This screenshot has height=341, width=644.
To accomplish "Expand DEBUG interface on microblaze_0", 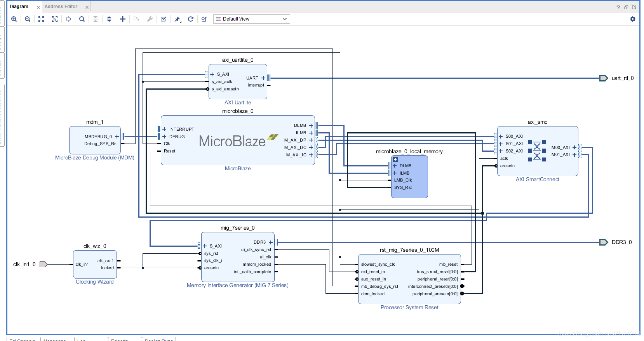I will pos(164,137).
